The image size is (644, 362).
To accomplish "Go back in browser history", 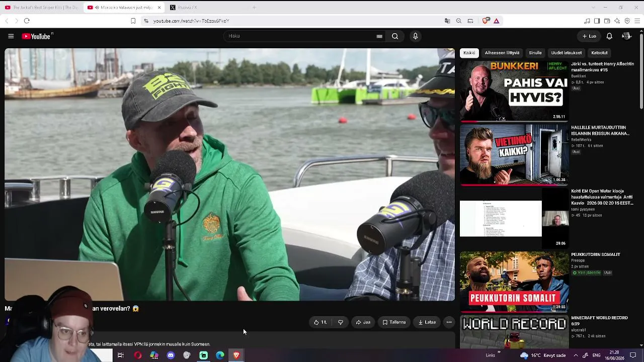I will point(7,21).
